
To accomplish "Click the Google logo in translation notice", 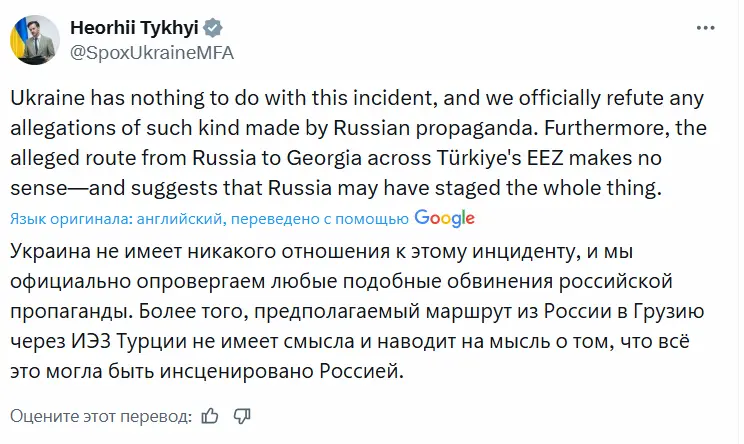I will [x=443, y=217].
